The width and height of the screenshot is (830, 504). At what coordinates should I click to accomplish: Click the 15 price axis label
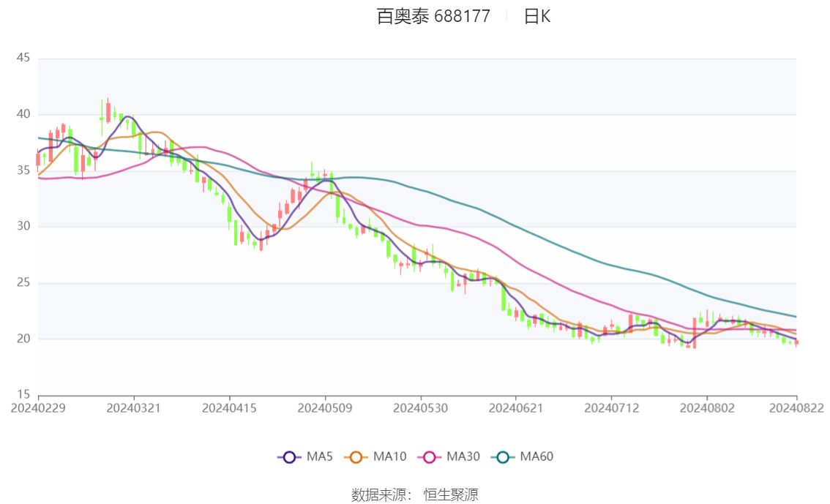23,394
